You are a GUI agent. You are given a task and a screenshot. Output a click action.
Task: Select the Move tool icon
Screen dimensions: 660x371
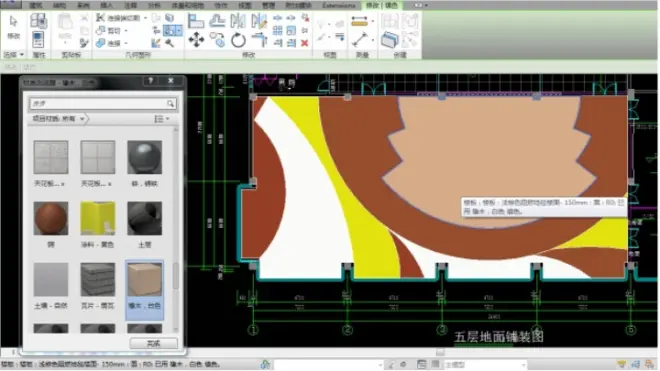pyautogui.click(x=196, y=40)
